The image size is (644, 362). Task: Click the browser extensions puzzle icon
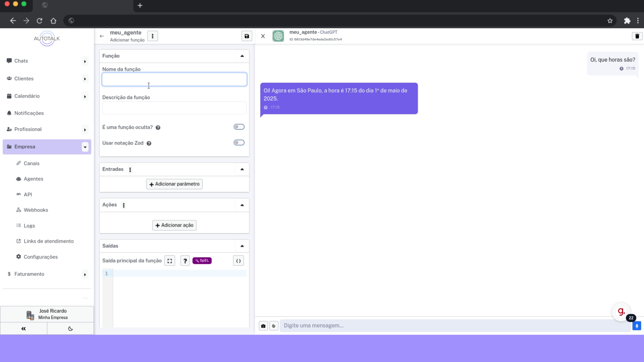point(627,21)
